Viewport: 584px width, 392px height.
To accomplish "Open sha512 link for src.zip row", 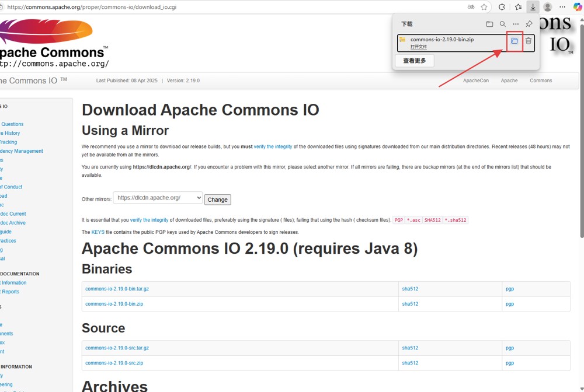I will click(410, 363).
